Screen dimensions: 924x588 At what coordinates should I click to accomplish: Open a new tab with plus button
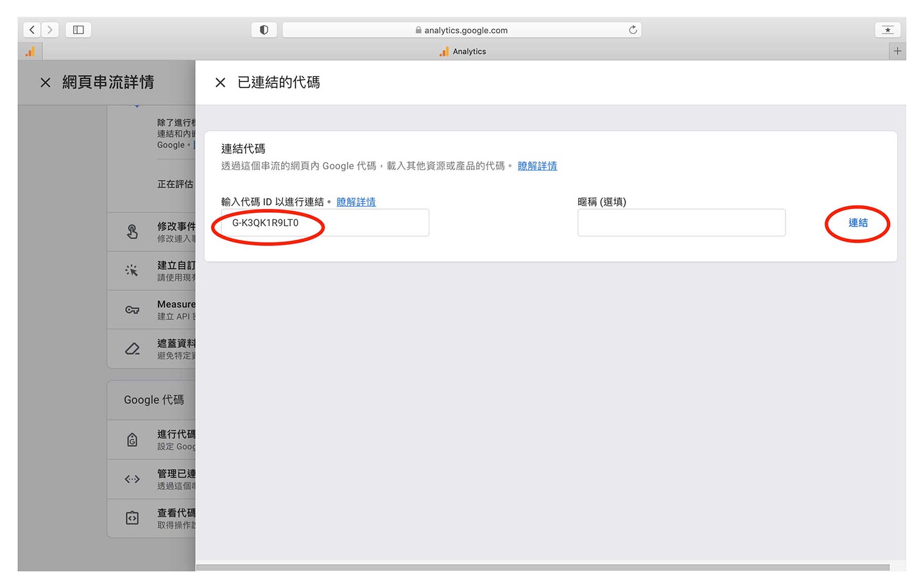tap(897, 51)
